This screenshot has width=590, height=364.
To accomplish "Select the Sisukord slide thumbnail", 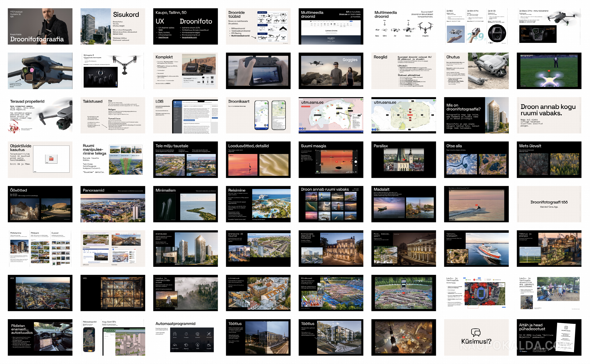I will pyautogui.click(x=113, y=26).
